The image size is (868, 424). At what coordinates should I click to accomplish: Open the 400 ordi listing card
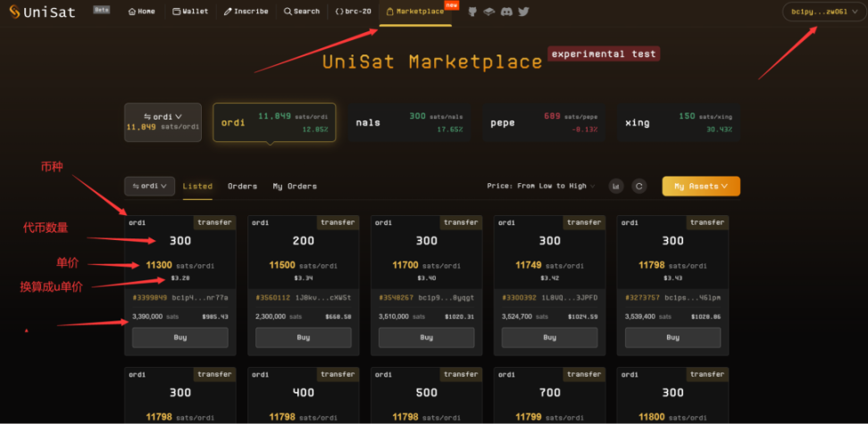[304, 395]
